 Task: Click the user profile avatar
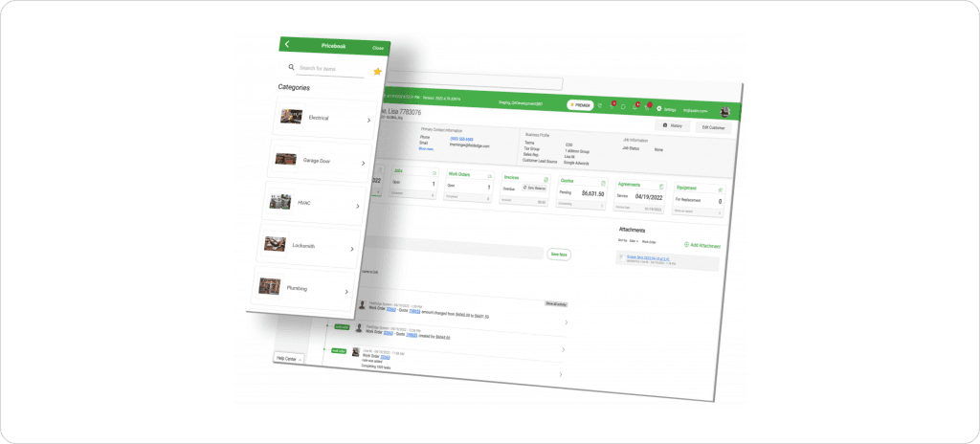pos(725,111)
